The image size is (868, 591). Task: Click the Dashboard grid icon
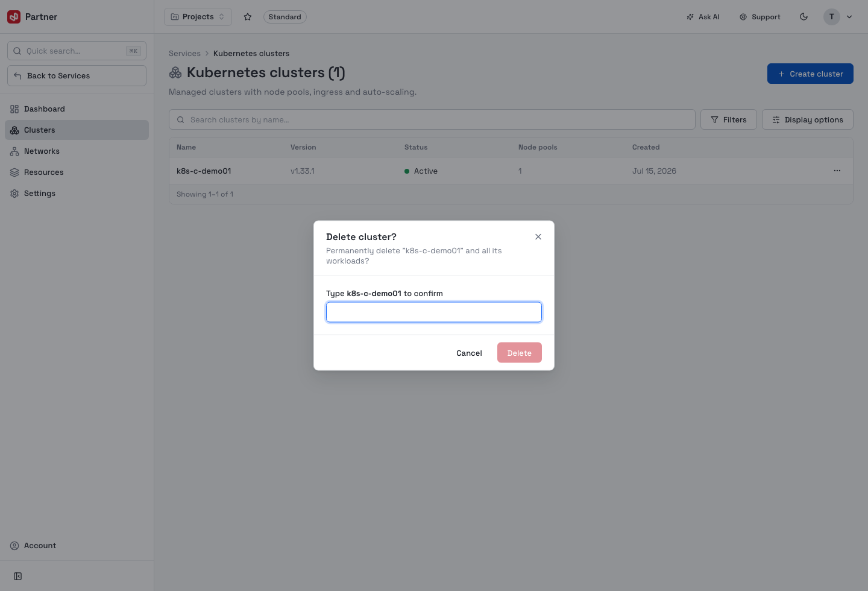click(14, 109)
